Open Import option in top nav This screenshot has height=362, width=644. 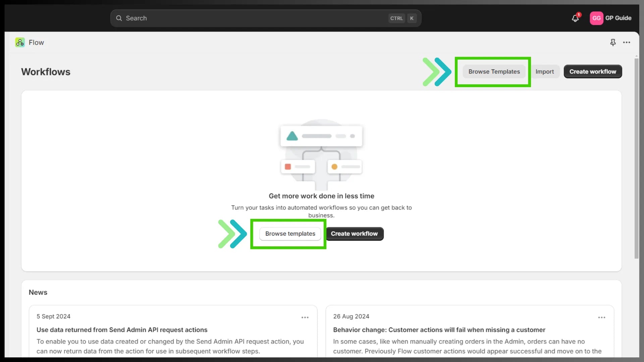pos(544,71)
